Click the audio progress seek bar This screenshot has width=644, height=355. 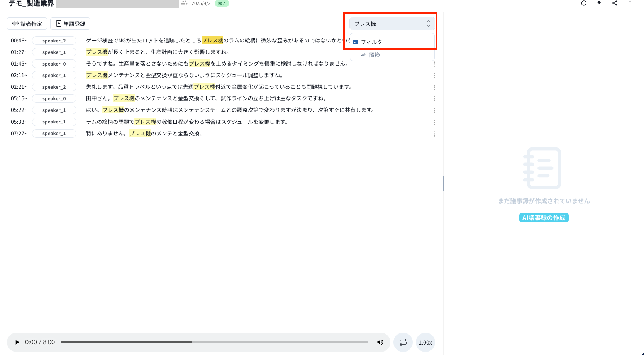214,342
